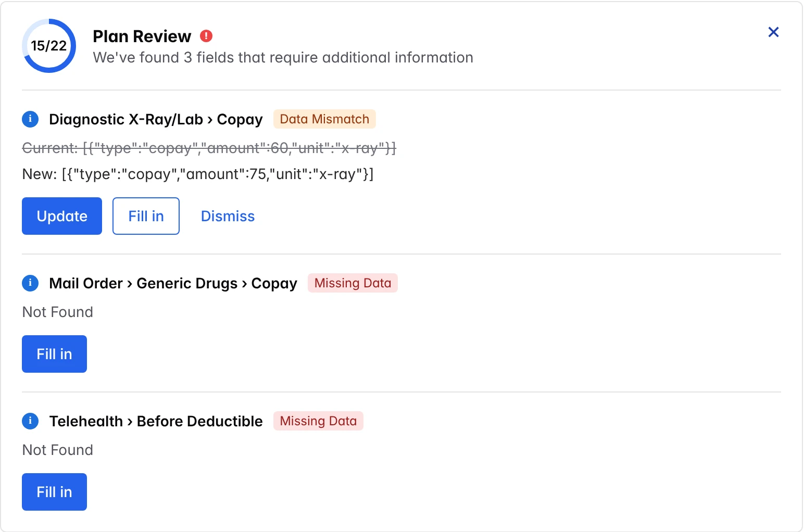
Task: Fill in the Diagnostic X-Ray/Lab Copay field
Action: [146, 216]
